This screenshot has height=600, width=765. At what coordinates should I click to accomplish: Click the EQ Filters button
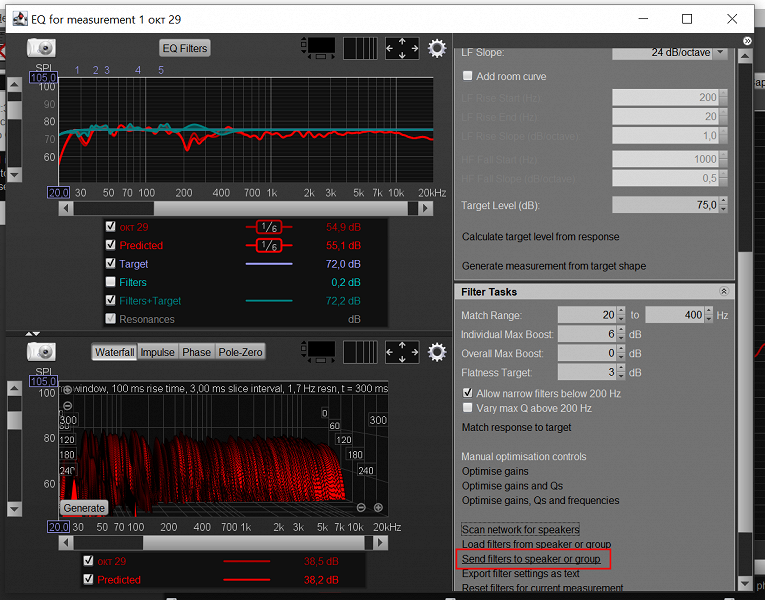pyautogui.click(x=185, y=48)
